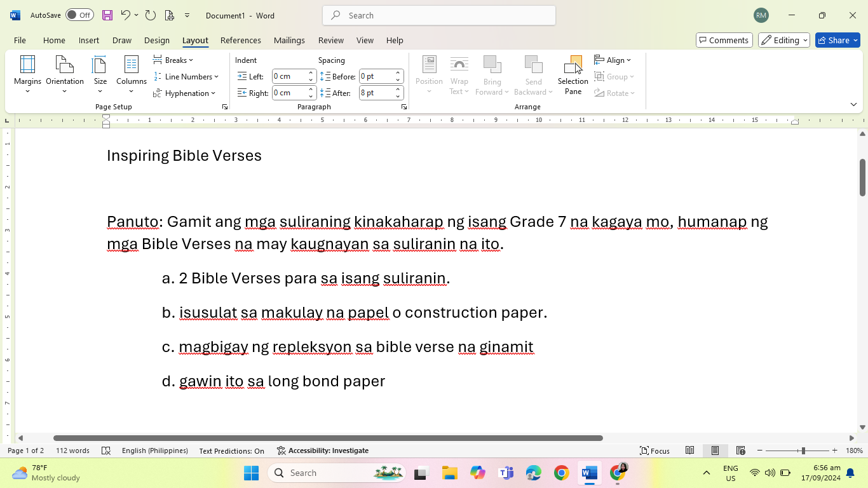The height and width of the screenshot is (488, 868).
Task: Decrease Indent Right with down arrow
Action: coord(311,97)
